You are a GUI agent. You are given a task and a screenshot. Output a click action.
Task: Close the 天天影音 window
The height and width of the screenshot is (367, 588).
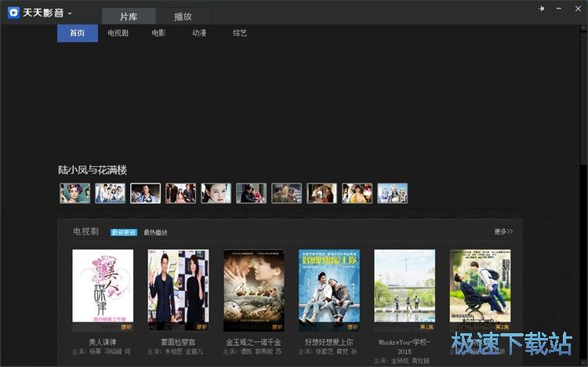coord(578,9)
